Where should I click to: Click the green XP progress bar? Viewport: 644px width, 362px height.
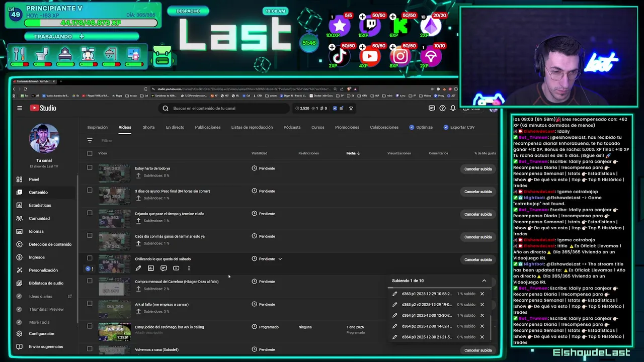[91, 23]
